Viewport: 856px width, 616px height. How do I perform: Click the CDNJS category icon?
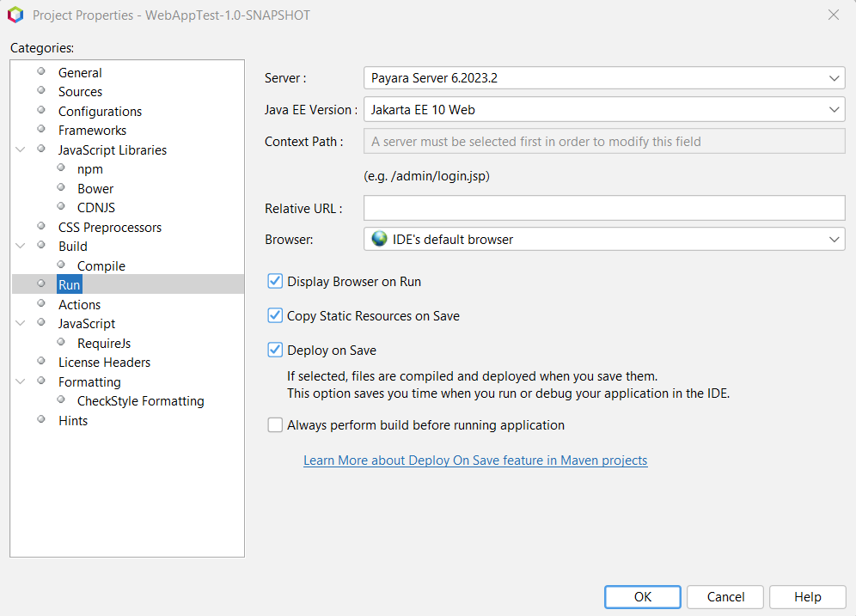coord(60,207)
